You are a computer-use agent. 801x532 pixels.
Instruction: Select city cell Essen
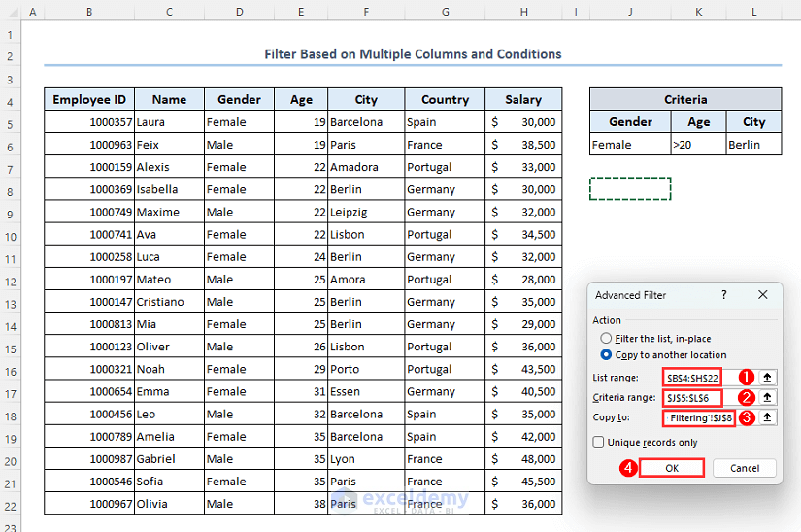[366, 391]
